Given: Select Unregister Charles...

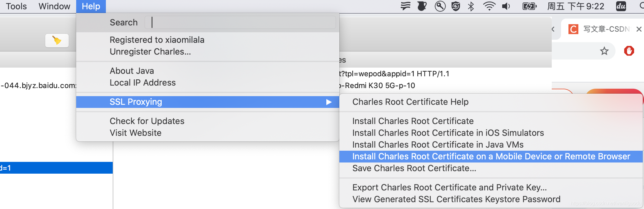Looking at the screenshot, I should coord(208,52).
